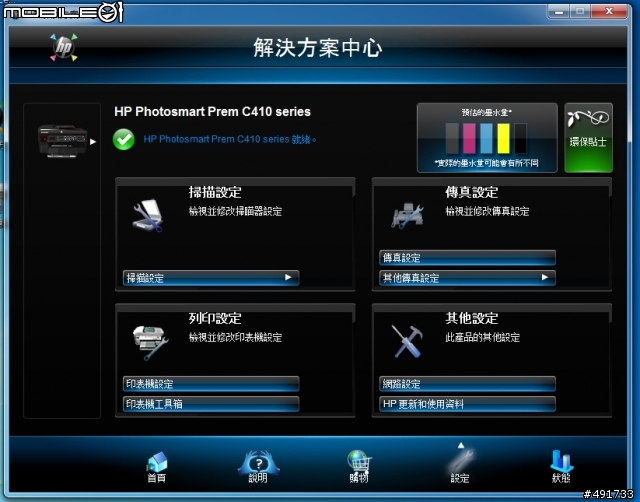640x502 pixels.
Task: Click the 解決方案中心 window title text
Action: 318,48
